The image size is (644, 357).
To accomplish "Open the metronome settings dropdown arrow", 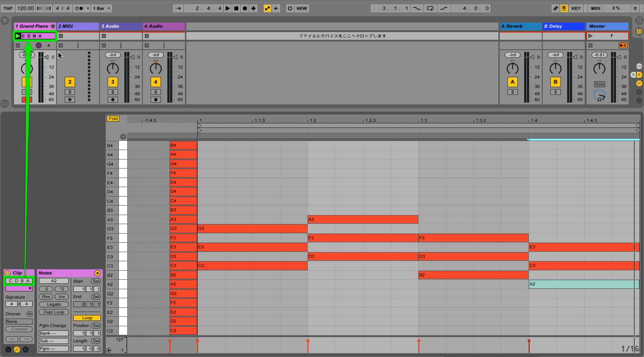I will [x=88, y=8].
